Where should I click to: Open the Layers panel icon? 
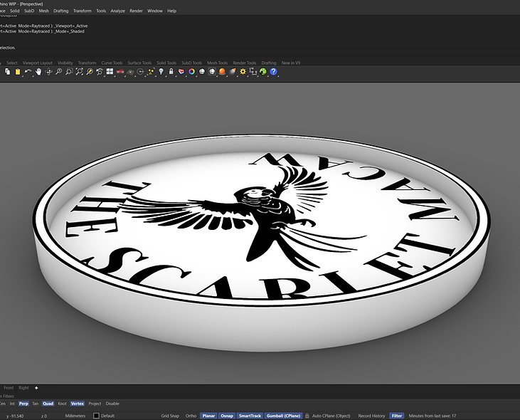pos(181,71)
